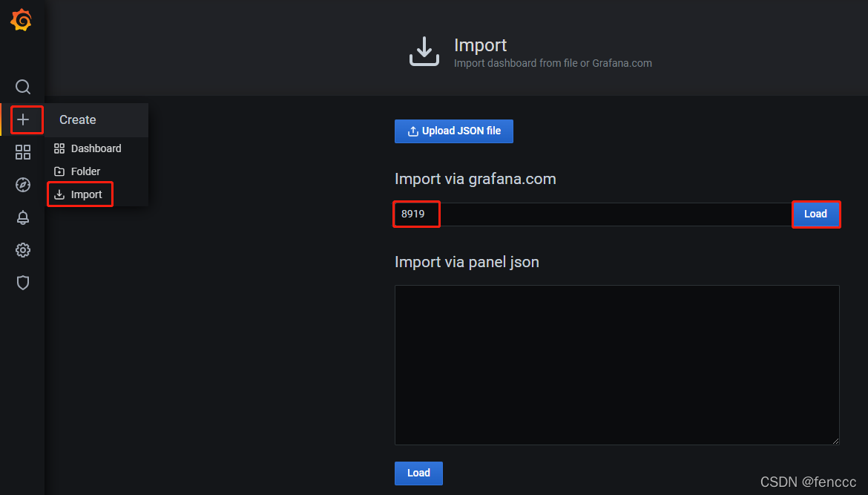Click the 'Import via panel json' heading text
Viewport: 868px width, 495px height.
(467, 263)
